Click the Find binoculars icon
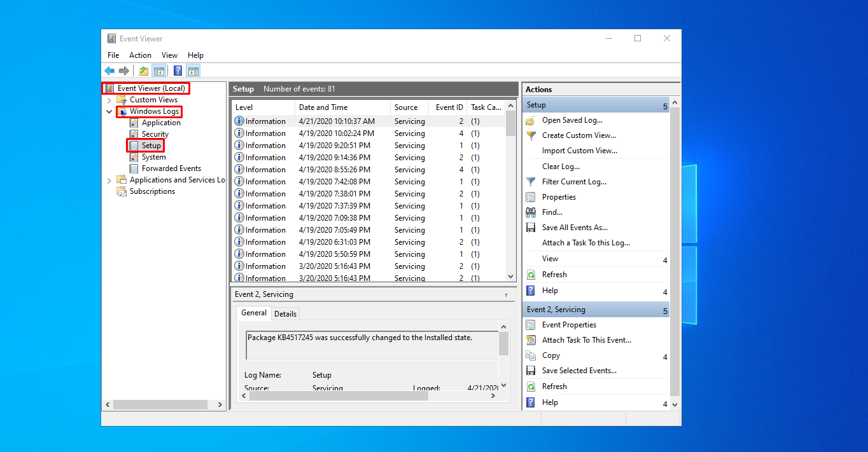868x452 pixels. click(x=531, y=212)
